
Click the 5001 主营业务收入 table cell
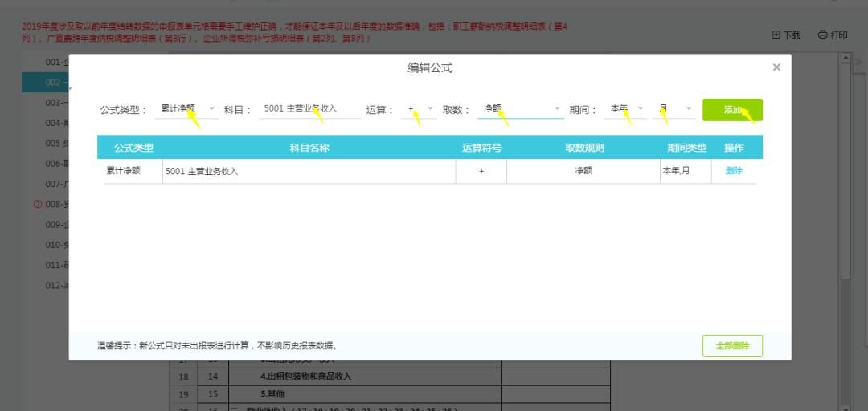click(309, 171)
